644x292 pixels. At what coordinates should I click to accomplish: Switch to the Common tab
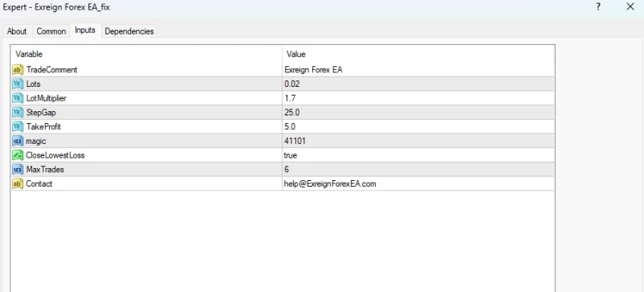(x=52, y=31)
